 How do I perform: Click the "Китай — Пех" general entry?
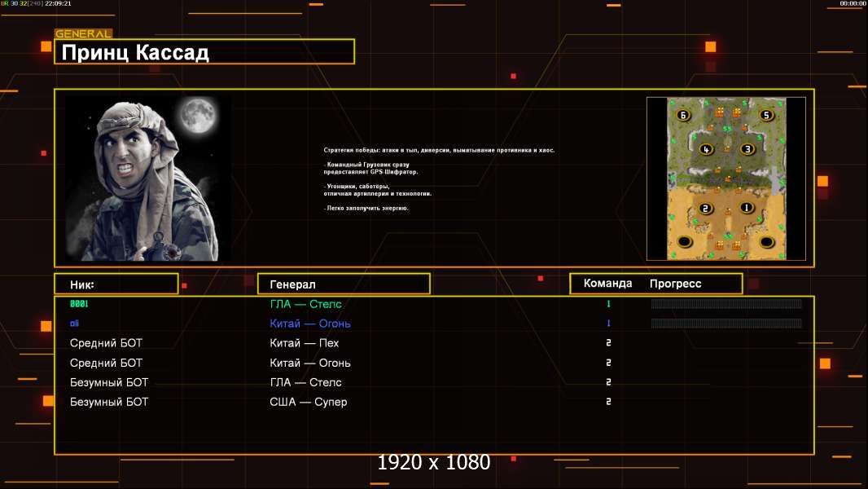(304, 343)
